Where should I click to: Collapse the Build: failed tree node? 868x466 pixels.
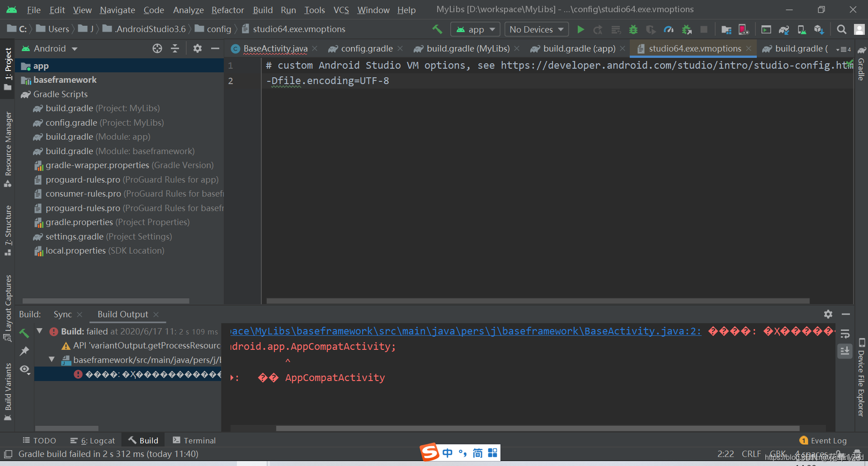[40, 331]
